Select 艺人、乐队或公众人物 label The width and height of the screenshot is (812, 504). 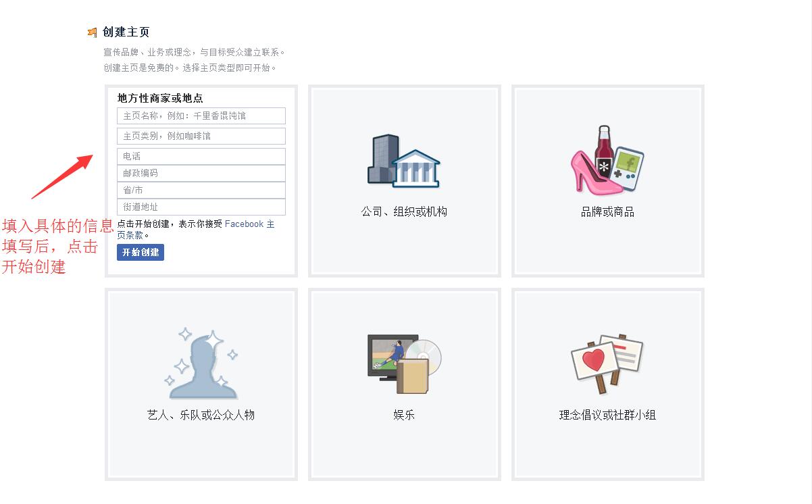tap(201, 415)
